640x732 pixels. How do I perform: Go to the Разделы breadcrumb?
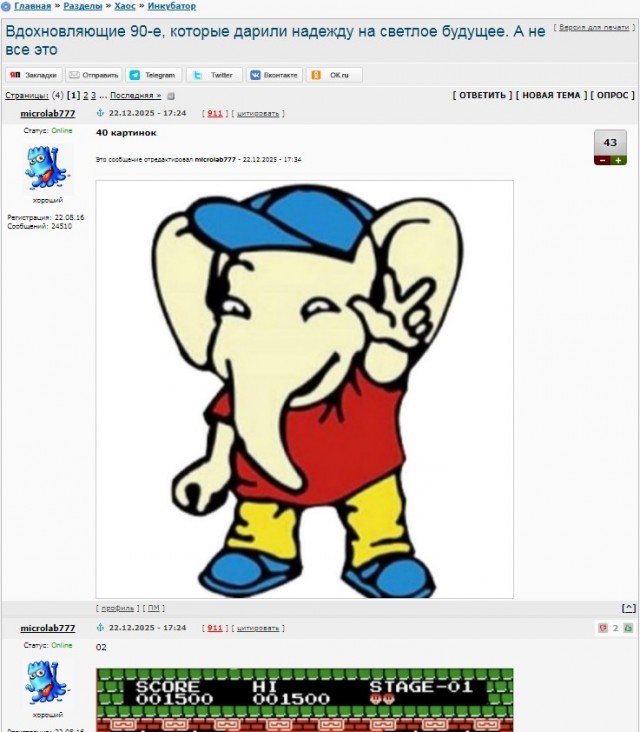pyautogui.click(x=83, y=6)
